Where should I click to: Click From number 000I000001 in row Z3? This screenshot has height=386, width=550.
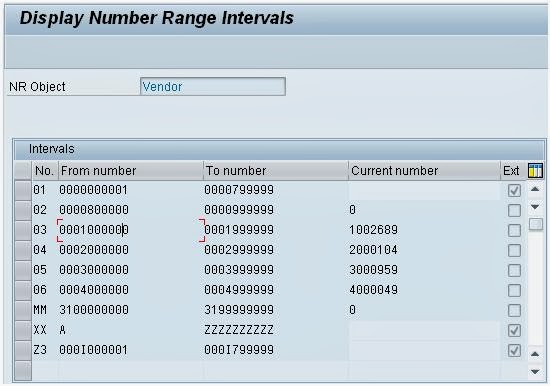93,350
